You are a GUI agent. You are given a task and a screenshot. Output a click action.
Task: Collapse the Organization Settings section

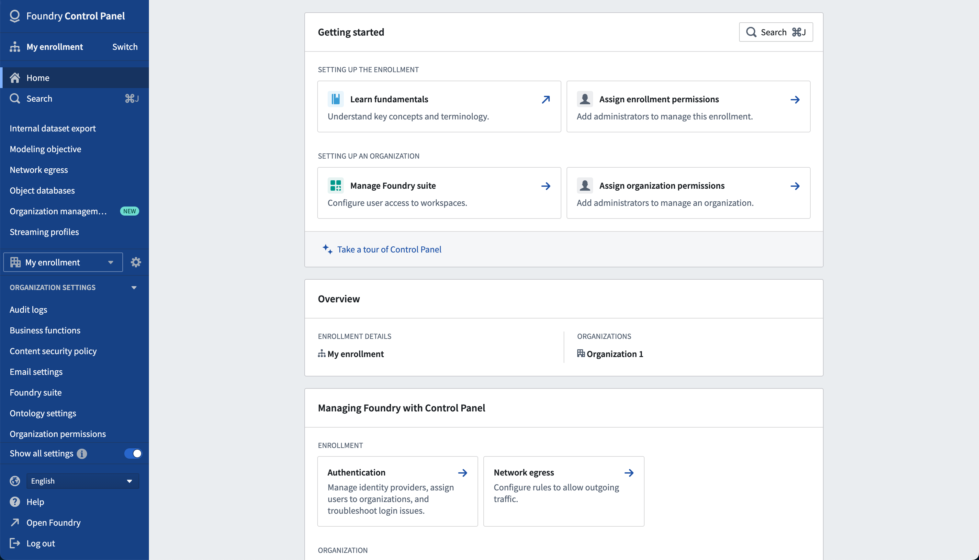click(134, 287)
